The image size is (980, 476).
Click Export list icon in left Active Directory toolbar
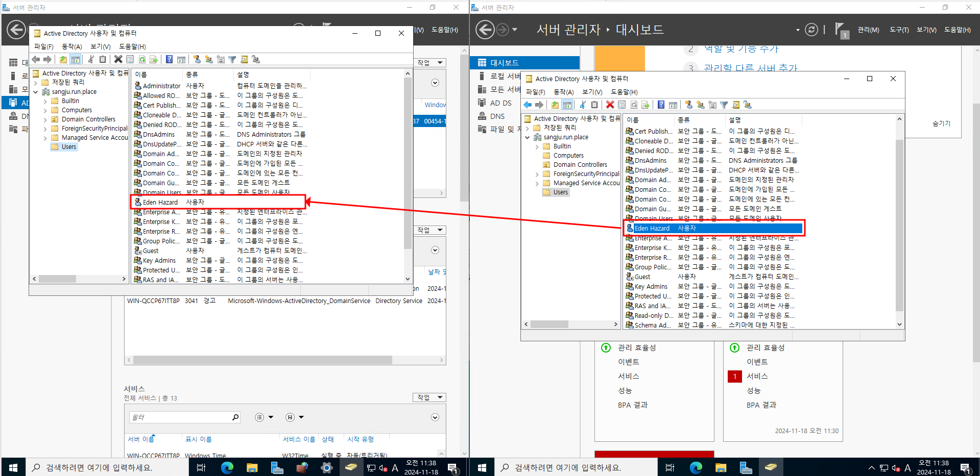(154, 60)
